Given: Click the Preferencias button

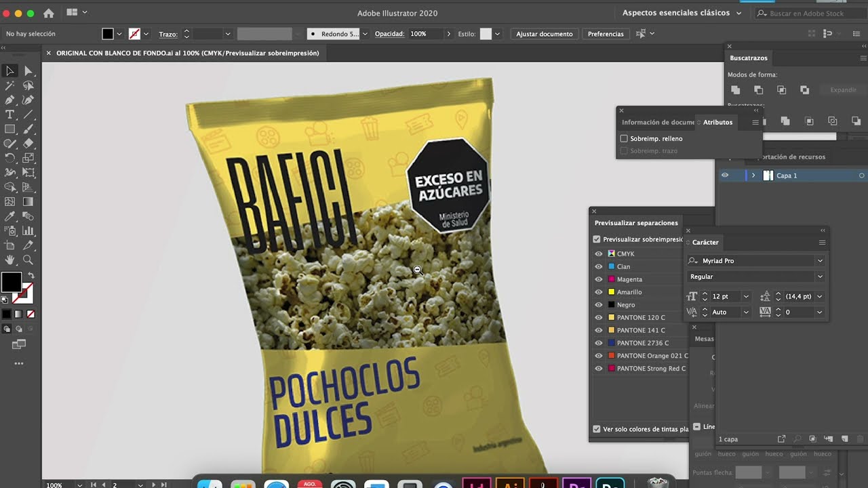Looking at the screenshot, I should (x=606, y=34).
